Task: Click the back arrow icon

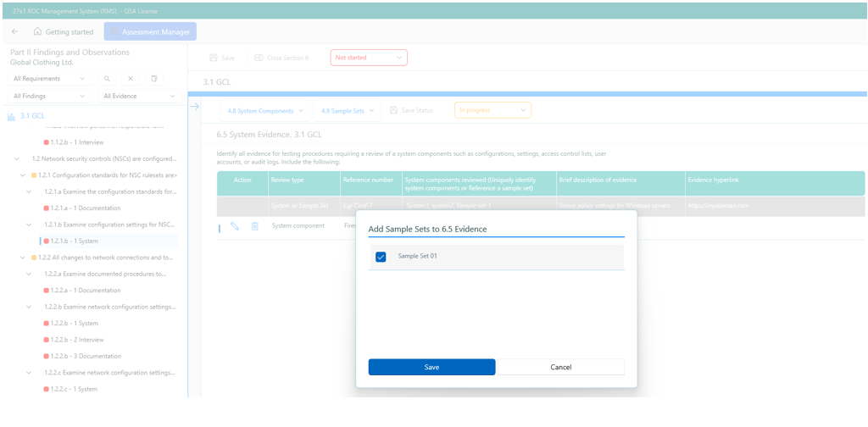Action: click(x=15, y=31)
